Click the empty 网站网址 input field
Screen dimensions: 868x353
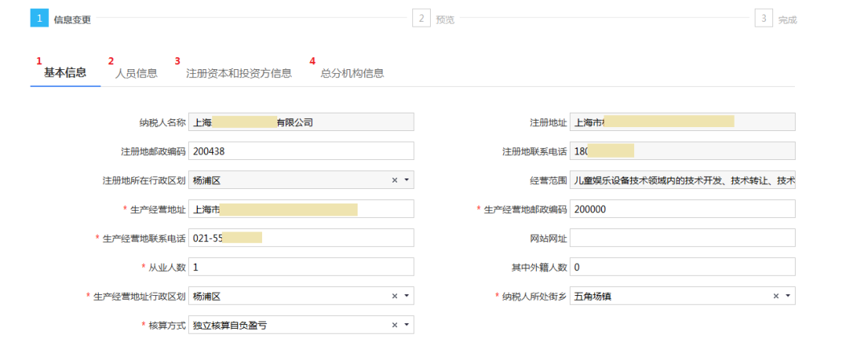(682, 238)
